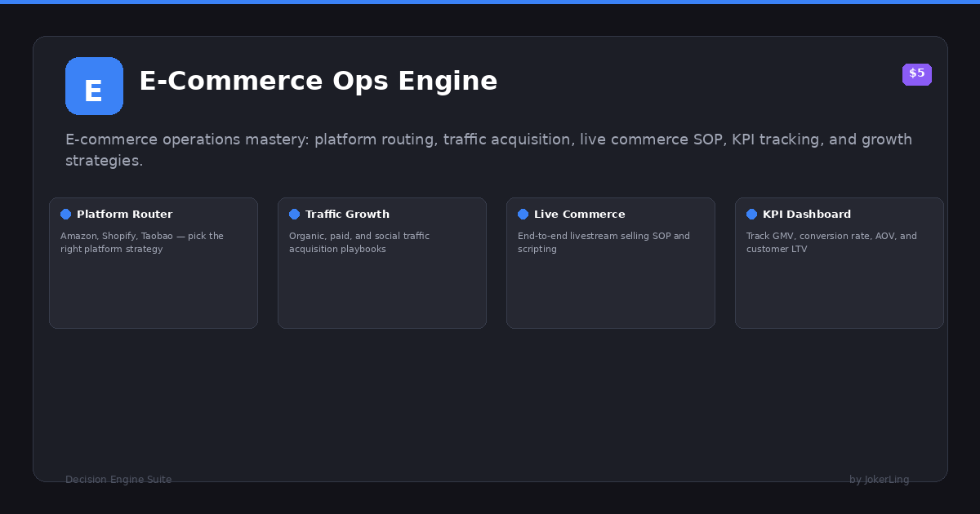Click the 'Amazon, Shopify, Taobao' description text
The width and height of the screenshot is (980, 514).
pyautogui.click(x=142, y=242)
